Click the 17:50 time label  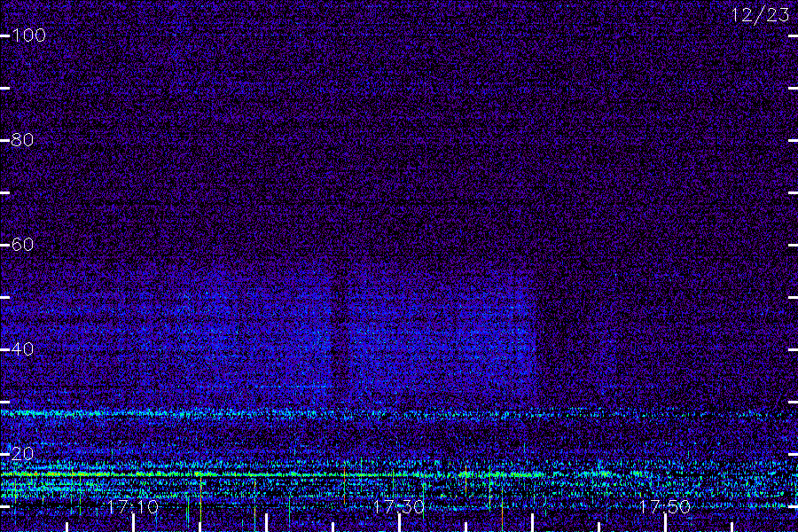pyautogui.click(x=665, y=506)
